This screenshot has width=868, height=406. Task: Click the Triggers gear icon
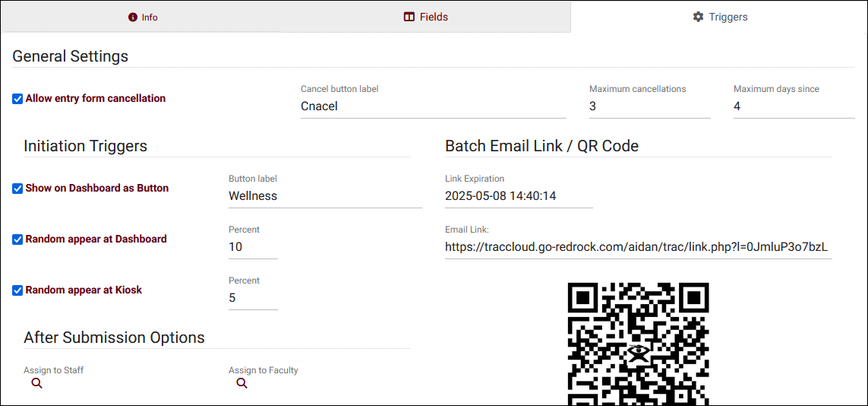coord(698,17)
